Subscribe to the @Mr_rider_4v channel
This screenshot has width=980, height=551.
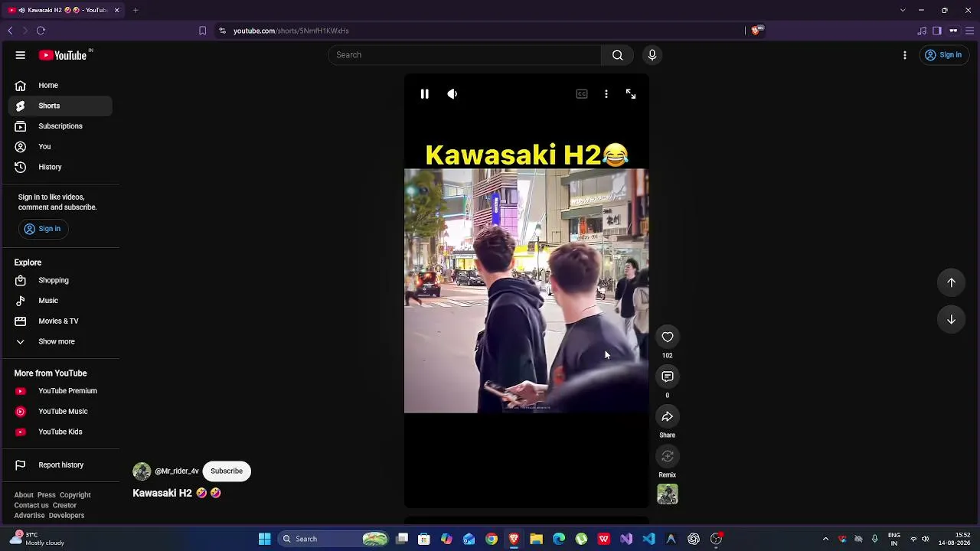pos(227,471)
